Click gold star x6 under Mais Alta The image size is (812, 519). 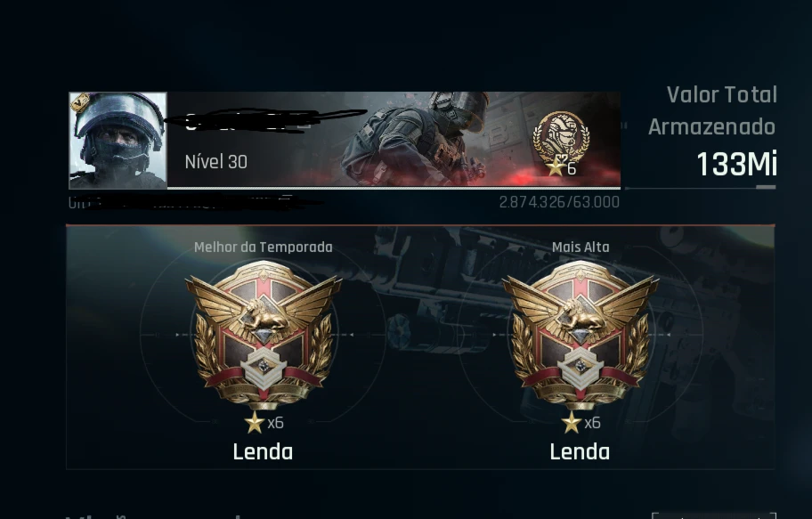point(581,423)
